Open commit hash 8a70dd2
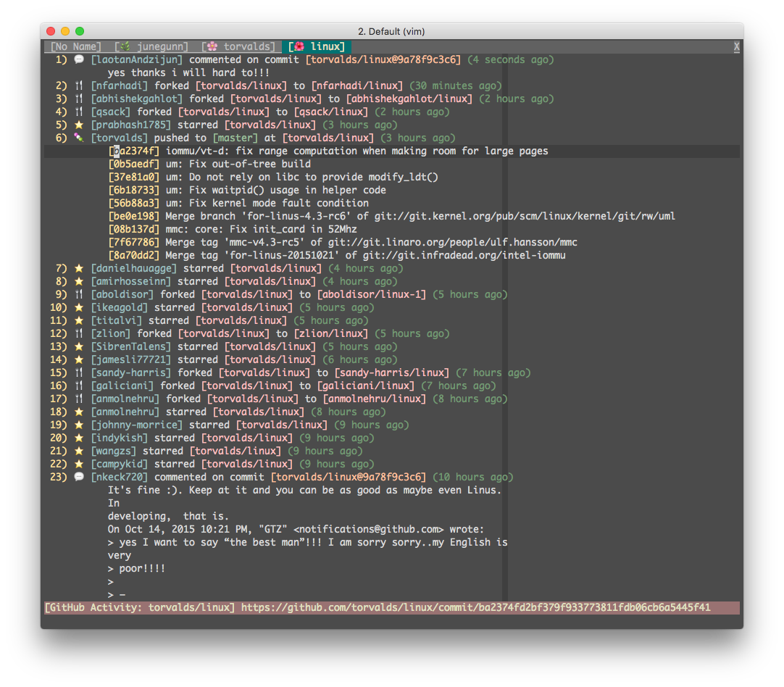The height and width of the screenshot is (687, 784). pos(134,255)
